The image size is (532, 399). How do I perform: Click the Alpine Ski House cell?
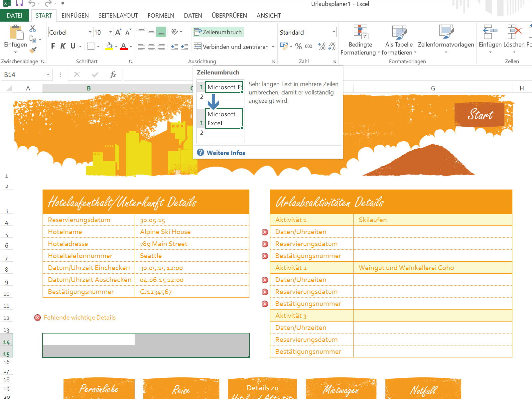192,232
